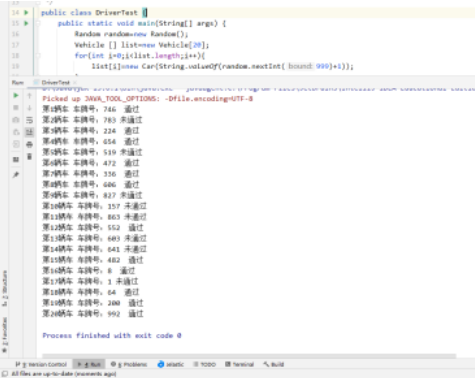This screenshot has height=378, width=475.
Task: Open the Version Control tool window
Action: (x=41, y=364)
